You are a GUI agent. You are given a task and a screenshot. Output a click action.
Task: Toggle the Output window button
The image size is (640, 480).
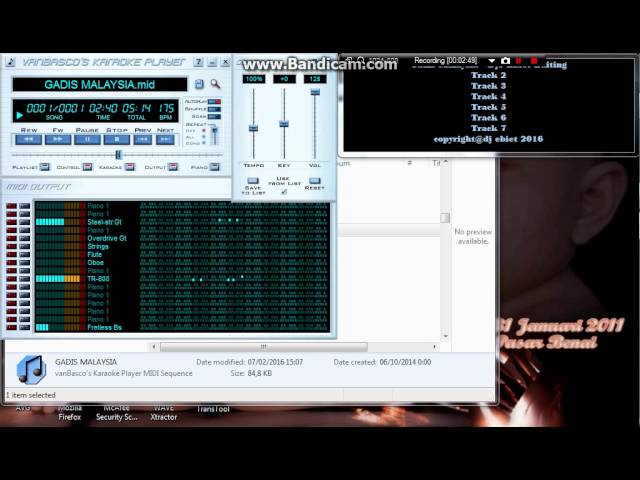click(173, 167)
